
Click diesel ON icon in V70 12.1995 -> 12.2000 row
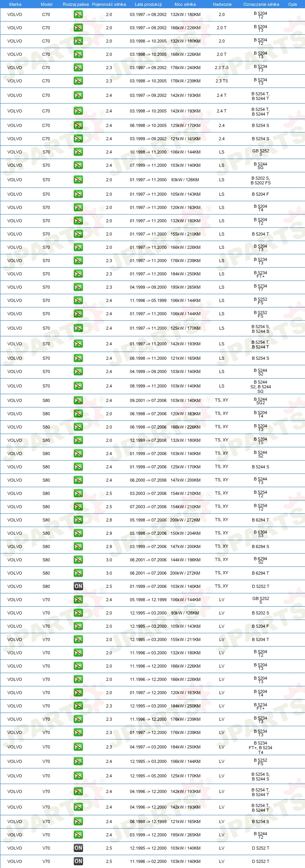click(78, 848)
